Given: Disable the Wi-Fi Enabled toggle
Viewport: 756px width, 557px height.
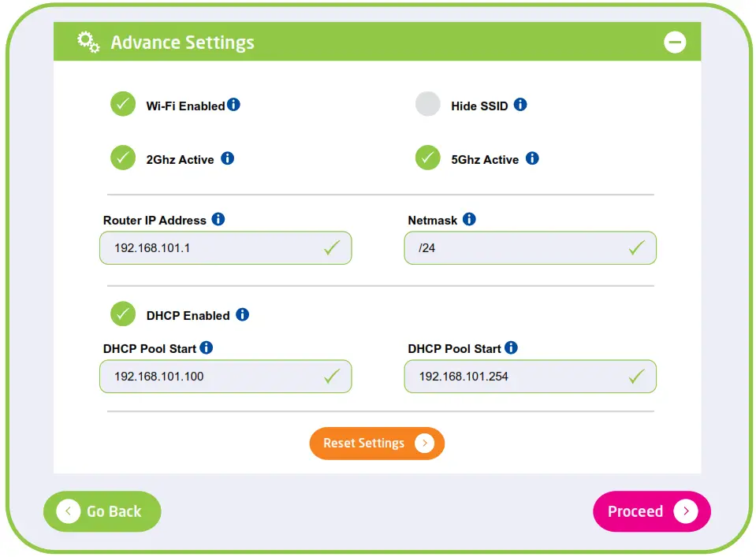Looking at the screenshot, I should [x=123, y=104].
